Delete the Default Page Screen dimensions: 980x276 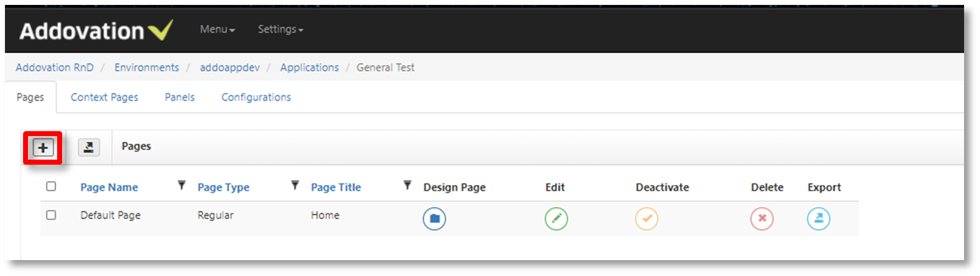(x=762, y=218)
